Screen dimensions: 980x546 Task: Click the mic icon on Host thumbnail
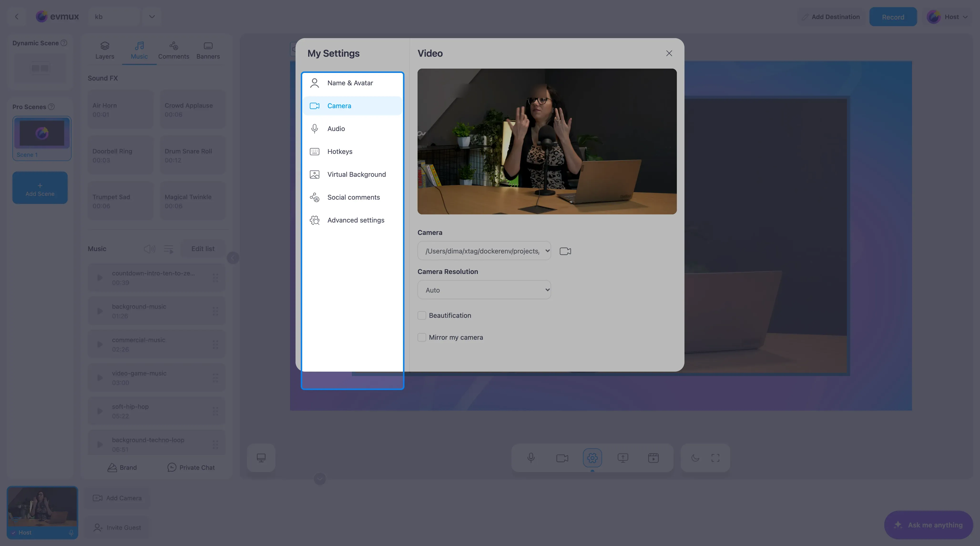[x=71, y=533]
